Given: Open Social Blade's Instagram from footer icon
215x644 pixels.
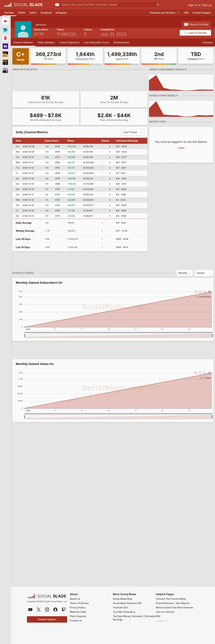Looking at the screenshot, I should [47, 610].
